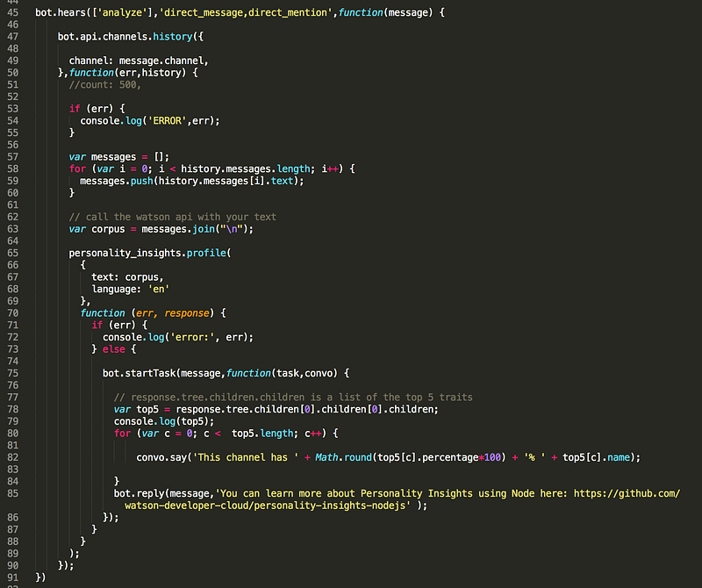Click 'if (err) {' on line 53
The width and height of the screenshot is (702, 588).
coord(97,109)
